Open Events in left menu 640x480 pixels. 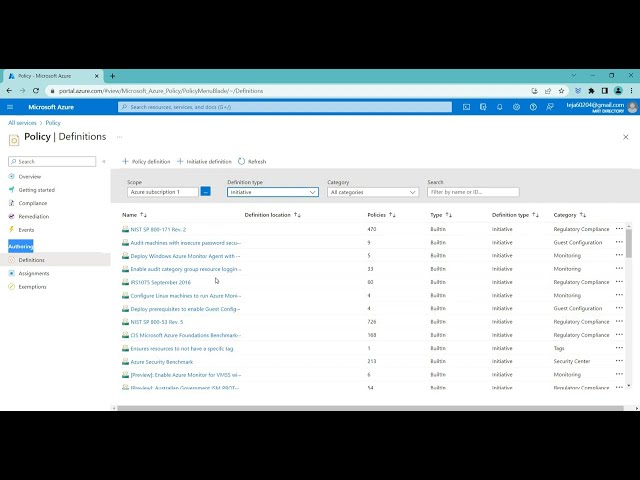coord(26,230)
